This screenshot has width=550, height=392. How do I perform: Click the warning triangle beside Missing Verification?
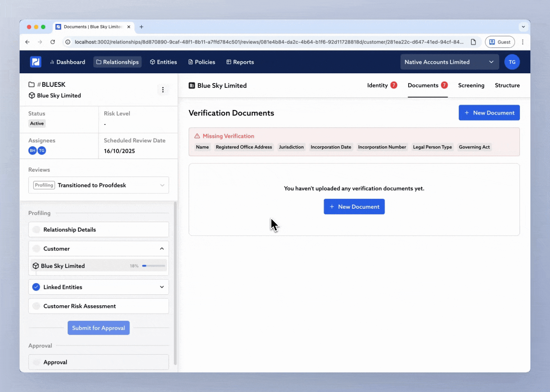point(197,136)
